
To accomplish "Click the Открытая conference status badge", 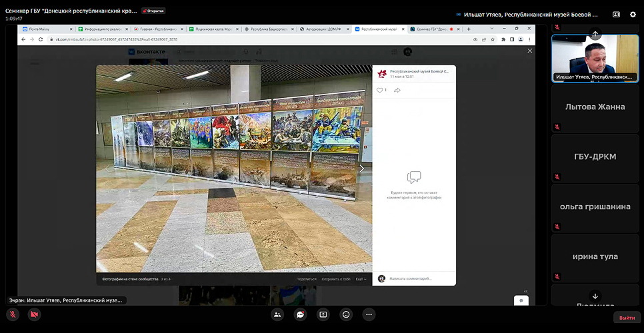I will point(153,11).
